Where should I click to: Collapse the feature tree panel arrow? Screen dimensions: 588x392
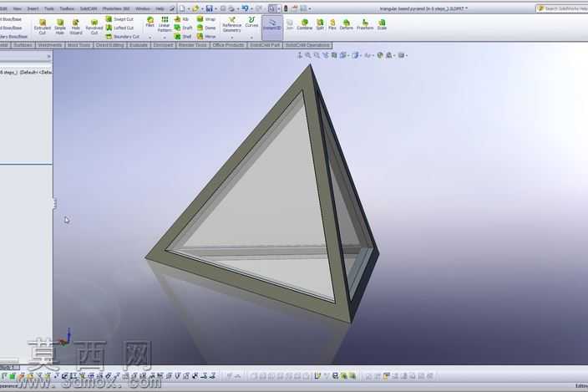click(x=48, y=57)
